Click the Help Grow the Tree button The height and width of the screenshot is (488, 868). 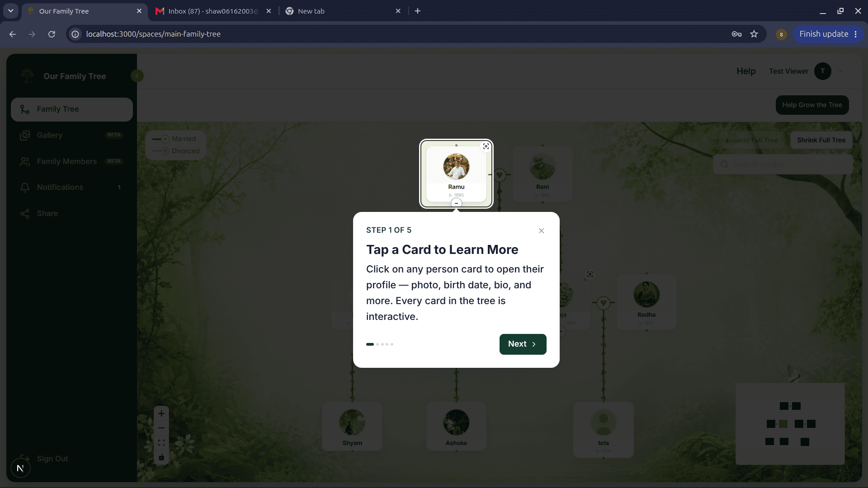pyautogui.click(x=812, y=105)
